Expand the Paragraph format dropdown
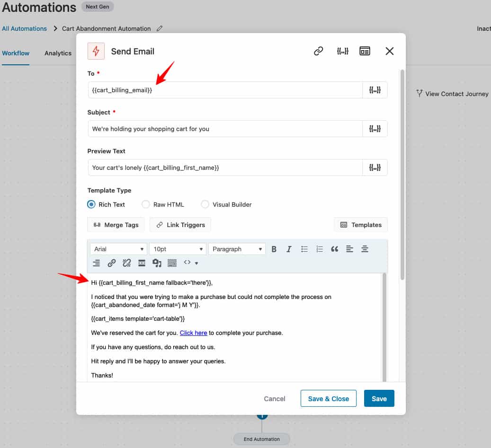The width and height of the screenshot is (491, 448). click(237, 249)
